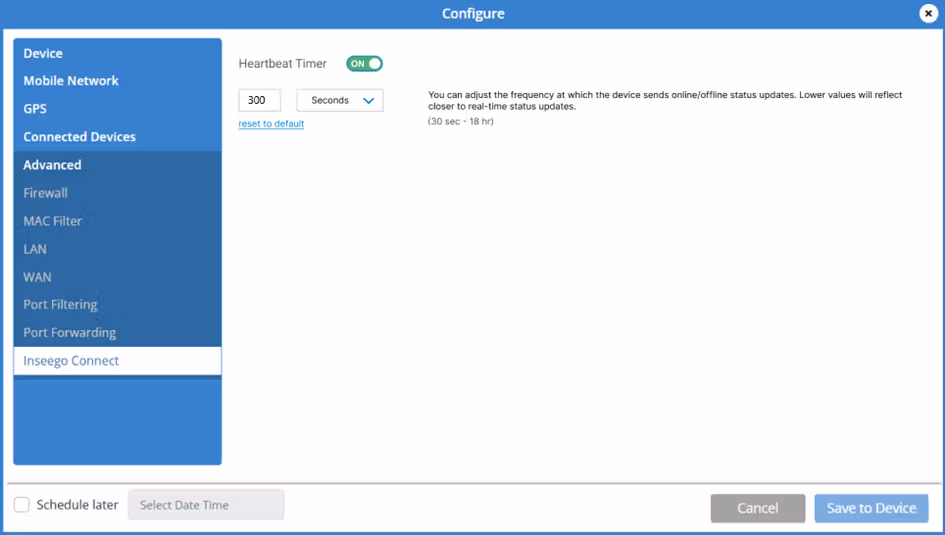Close the Configure dialog with X icon
945x535 pixels.
pyautogui.click(x=928, y=13)
